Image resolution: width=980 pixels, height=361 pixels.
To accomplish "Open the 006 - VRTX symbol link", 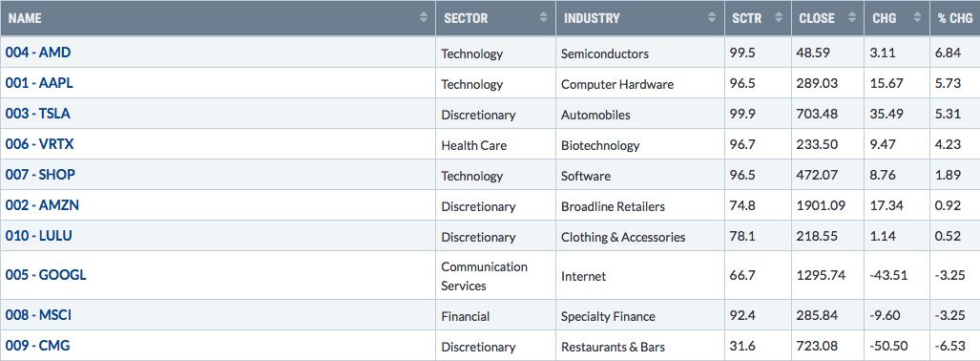I will pyautogui.click(x=40, y=144).
